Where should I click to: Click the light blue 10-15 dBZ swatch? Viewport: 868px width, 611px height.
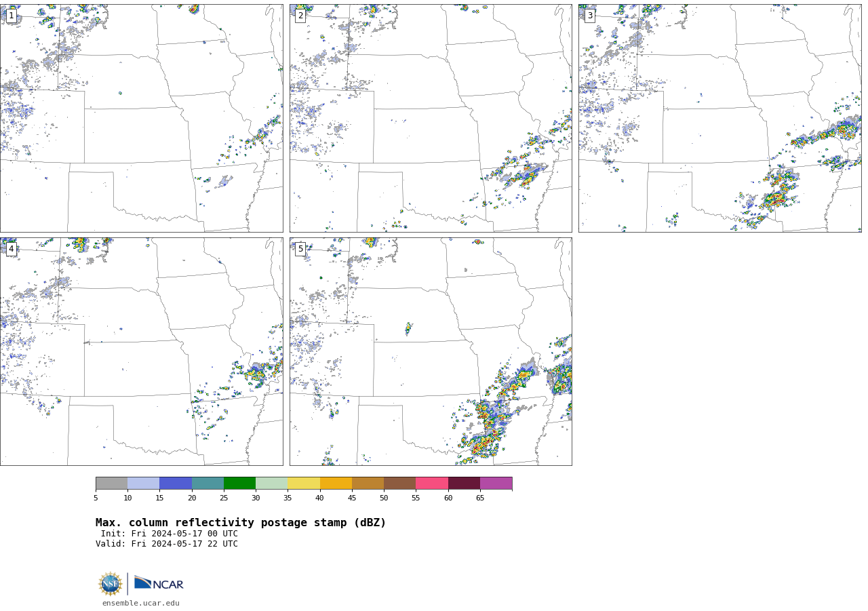click(144, 484)
